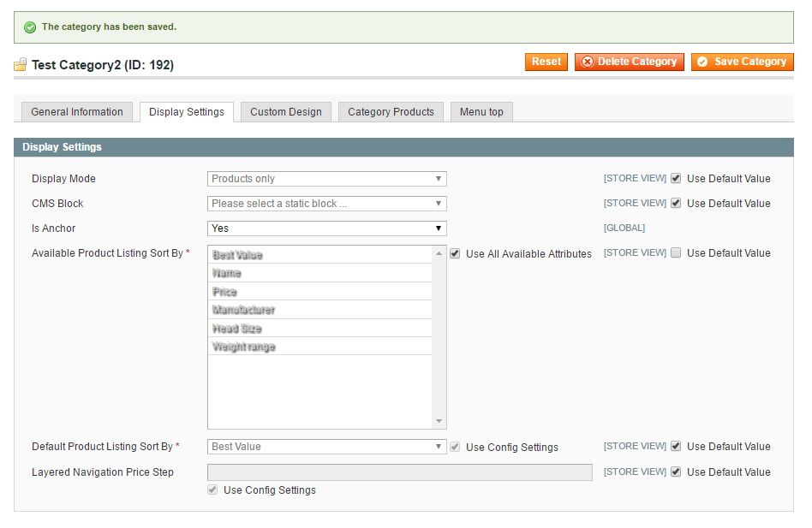Expand the Display Mode dropdown

click(x=326, y=179)
